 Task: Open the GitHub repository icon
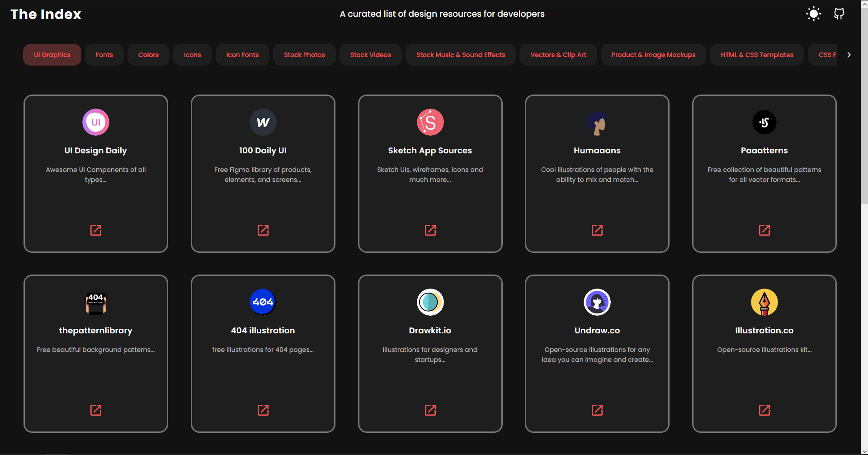click(x=839, y=14)
